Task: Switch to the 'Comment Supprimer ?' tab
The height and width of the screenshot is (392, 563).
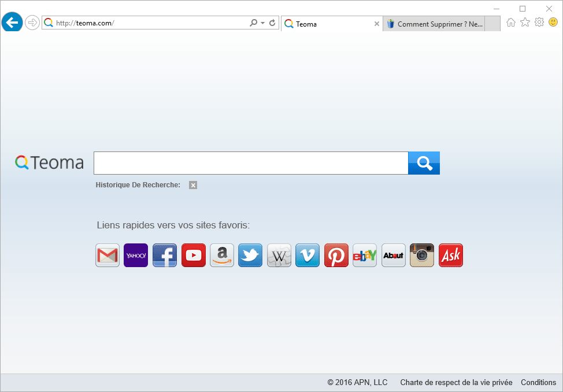Action: coord(434,24)
